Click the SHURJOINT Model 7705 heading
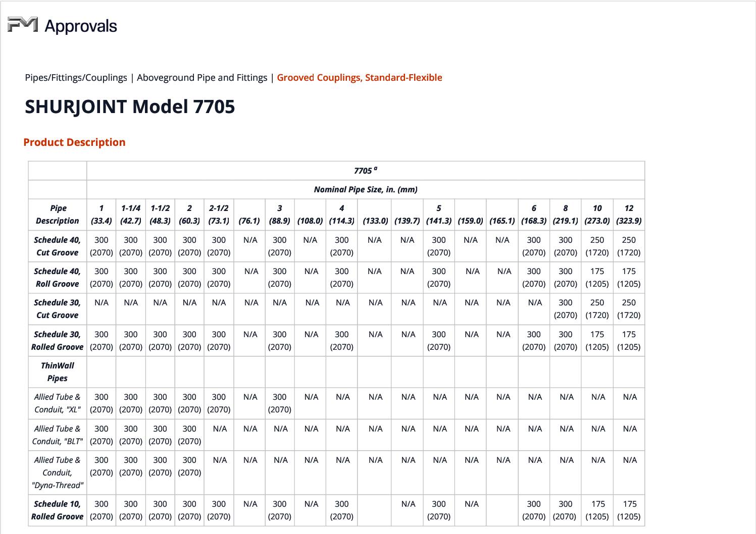The image size is (756, 534). 130,107
